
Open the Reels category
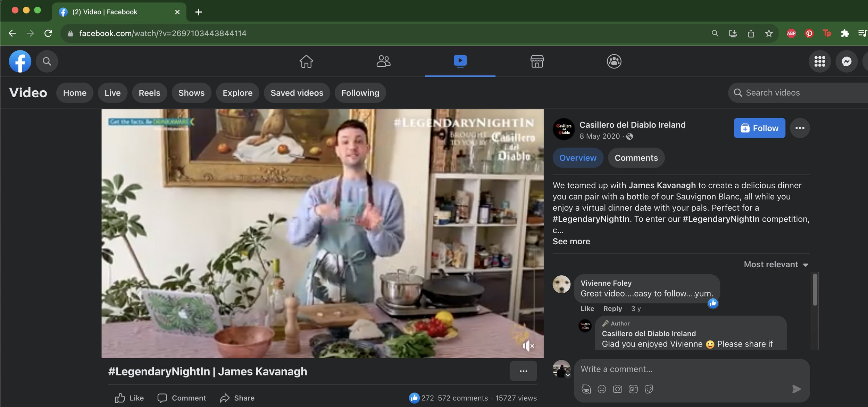click(149, 93)
